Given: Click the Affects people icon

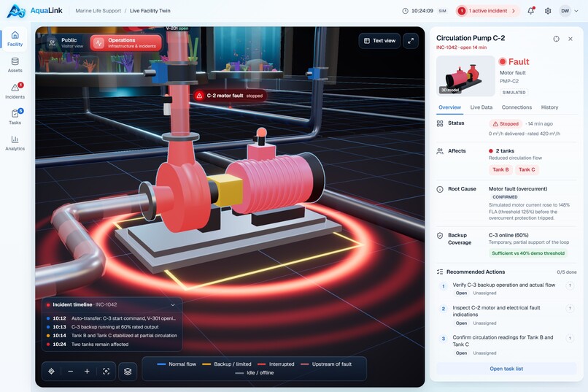Looking at the screenshot, I should [x=440, y=151].
